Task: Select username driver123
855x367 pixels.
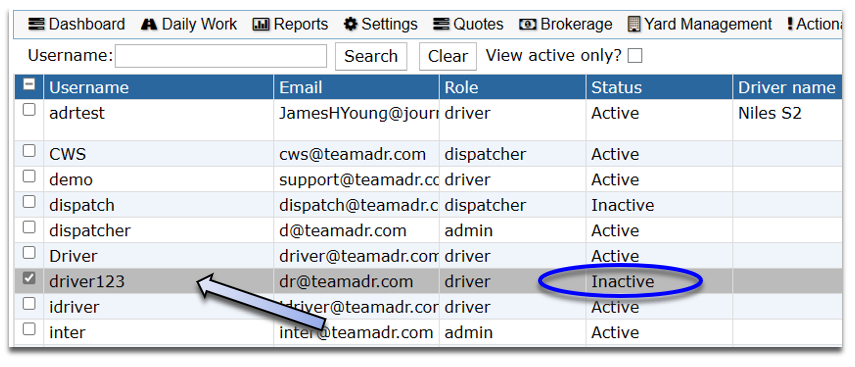Action: [87, 281]
